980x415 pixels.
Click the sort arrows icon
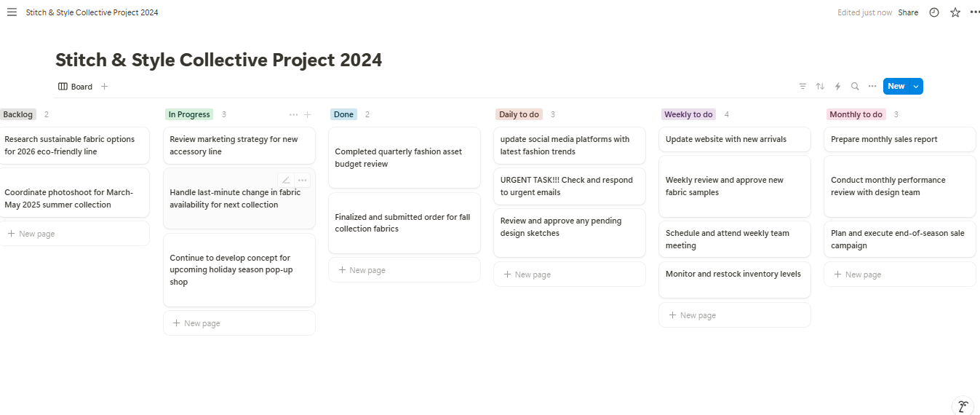(820, 87)
